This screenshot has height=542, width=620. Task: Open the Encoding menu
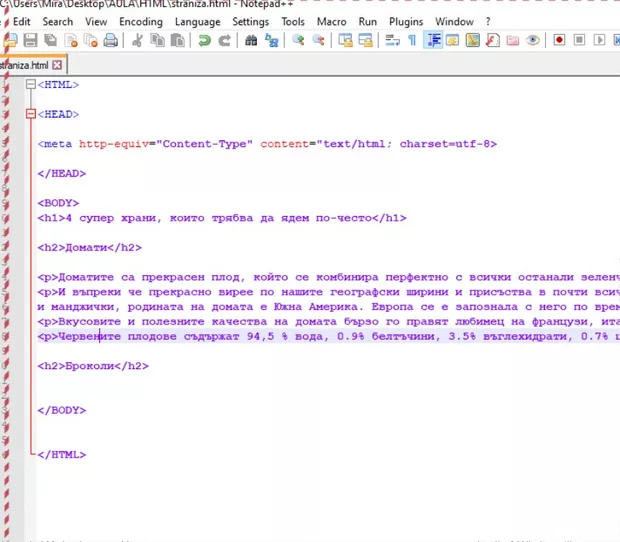pos(140,21)
